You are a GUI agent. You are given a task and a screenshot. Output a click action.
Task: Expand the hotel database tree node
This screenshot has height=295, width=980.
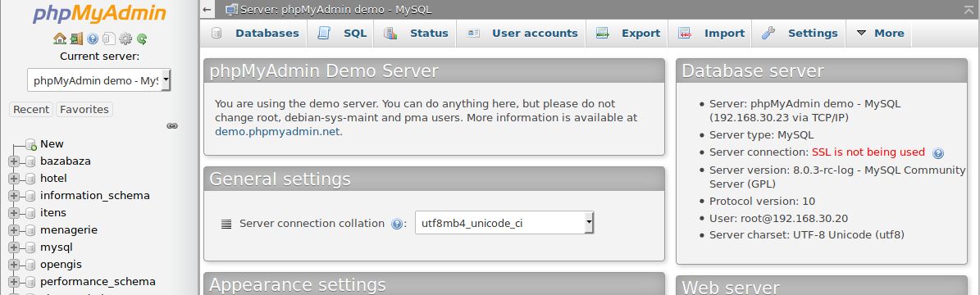[x=14, y=178]
